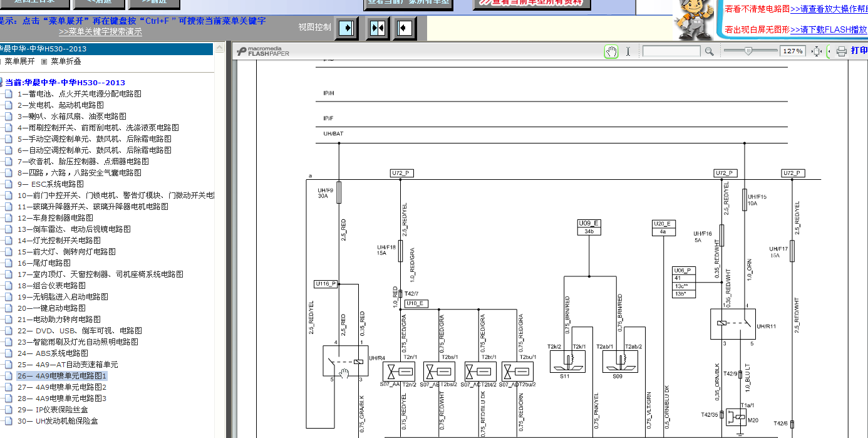Click the 打印 print button
868x438 pixels.
click(x=859, y=51)
